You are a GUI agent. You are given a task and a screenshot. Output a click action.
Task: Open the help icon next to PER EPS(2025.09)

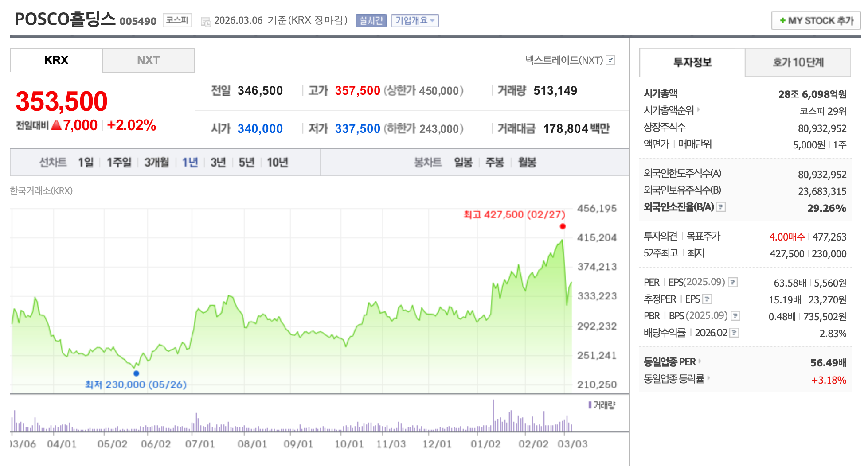733,282
